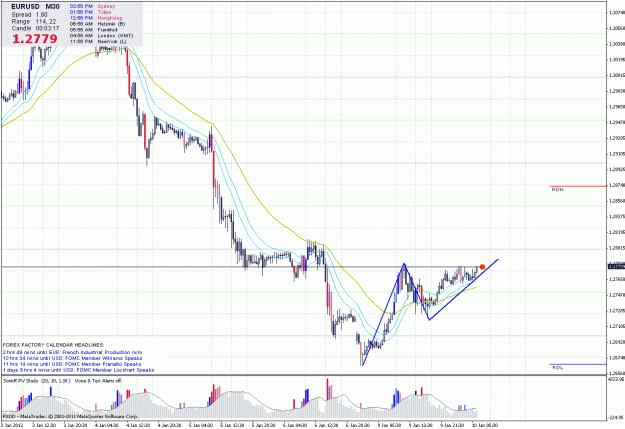The image size is (625, 429).
Task: Click the 4 Jan 04:00 time axis label
Action: (107, 425)
